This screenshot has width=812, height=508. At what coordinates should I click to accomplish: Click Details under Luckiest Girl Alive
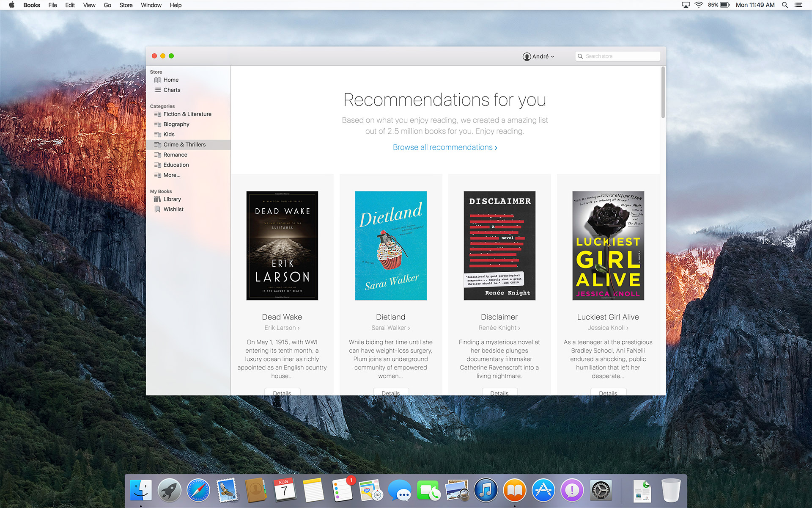point(608,392)
